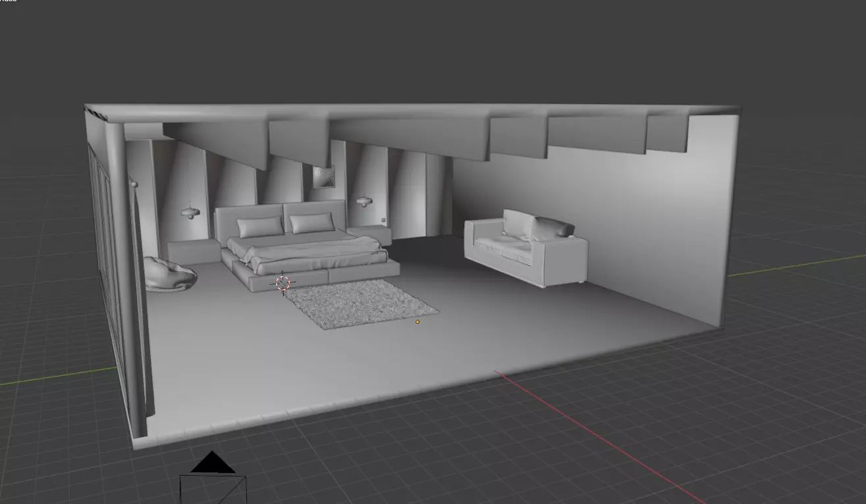This screenshot has width=866, height=504.
Task: Select the wall lamp right of the bed
Action: (364, 201)
